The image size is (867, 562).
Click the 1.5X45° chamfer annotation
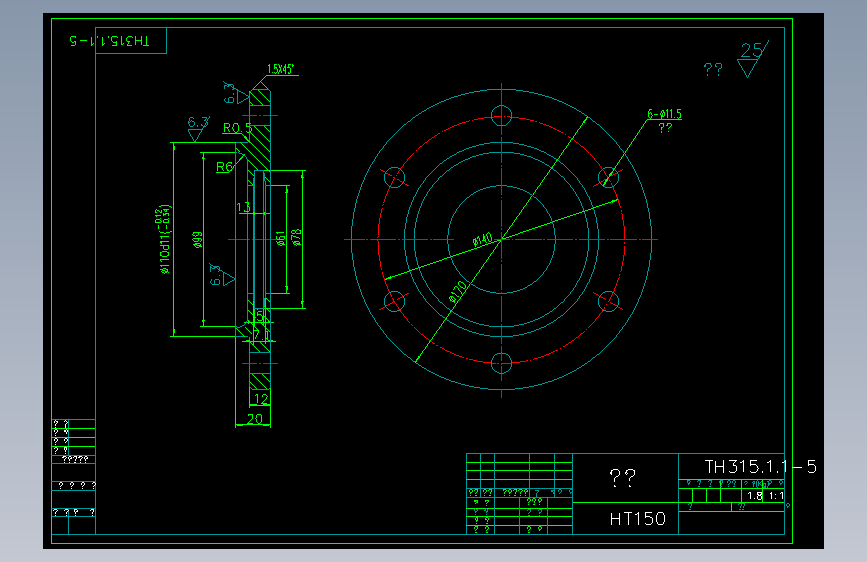point(280,69)
